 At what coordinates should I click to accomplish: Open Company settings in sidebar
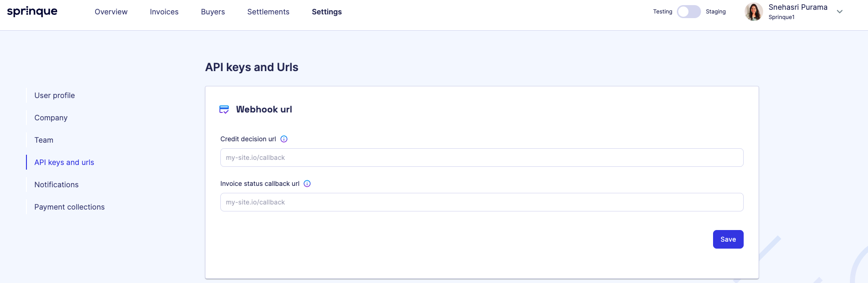click(51, 118)
